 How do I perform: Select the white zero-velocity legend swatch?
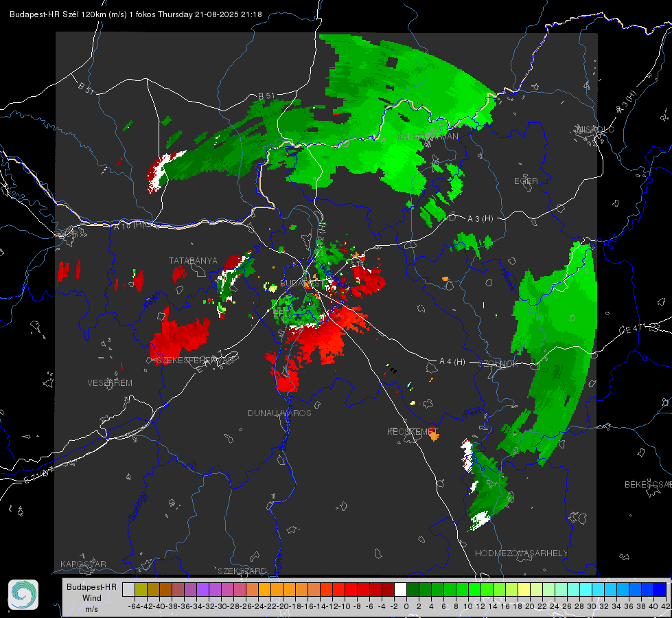400,590
